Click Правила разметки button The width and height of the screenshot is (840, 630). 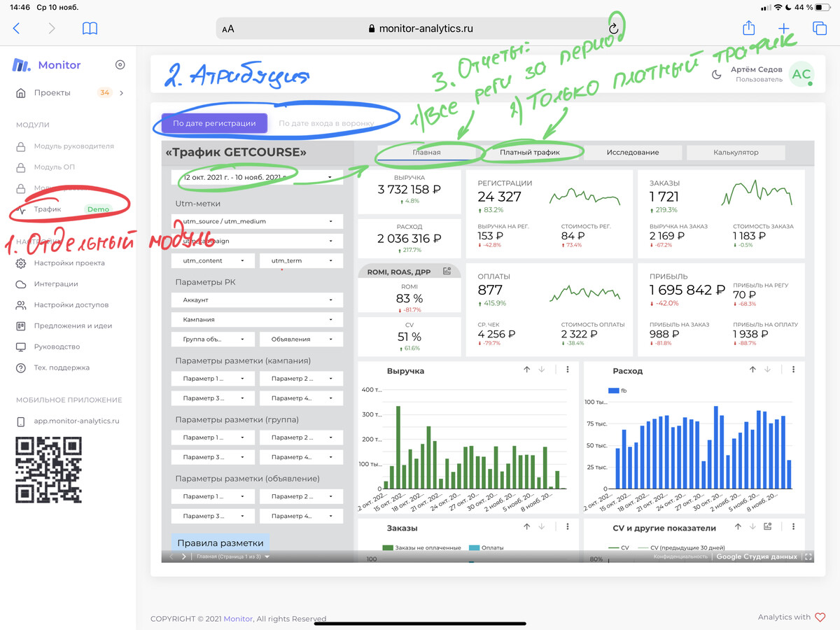pos(220,542)
